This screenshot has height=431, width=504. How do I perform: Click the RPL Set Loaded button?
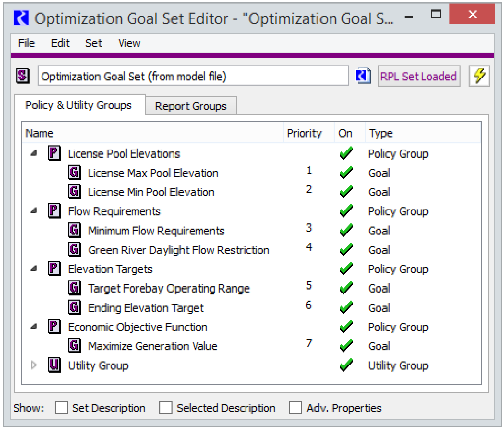click(x=418, y=76)
